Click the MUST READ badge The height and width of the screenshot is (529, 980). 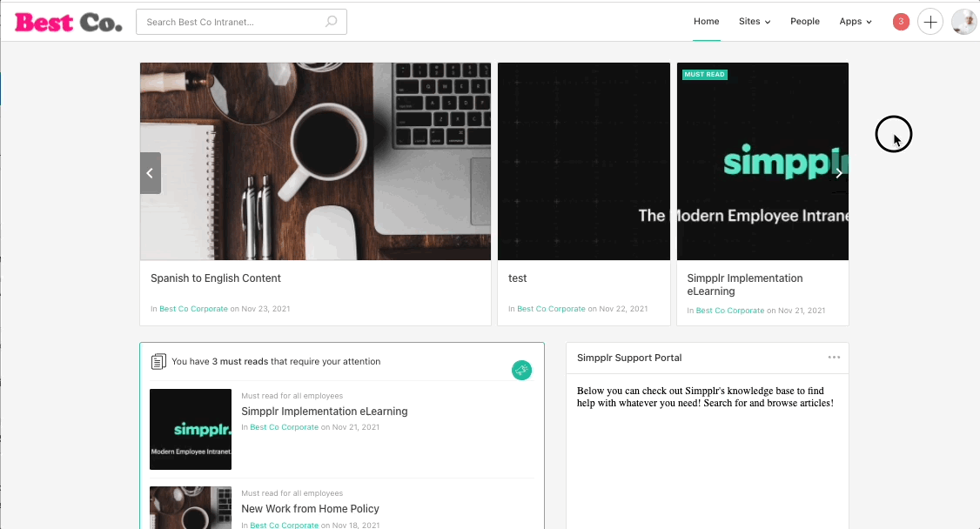click(x=704, y=74)
